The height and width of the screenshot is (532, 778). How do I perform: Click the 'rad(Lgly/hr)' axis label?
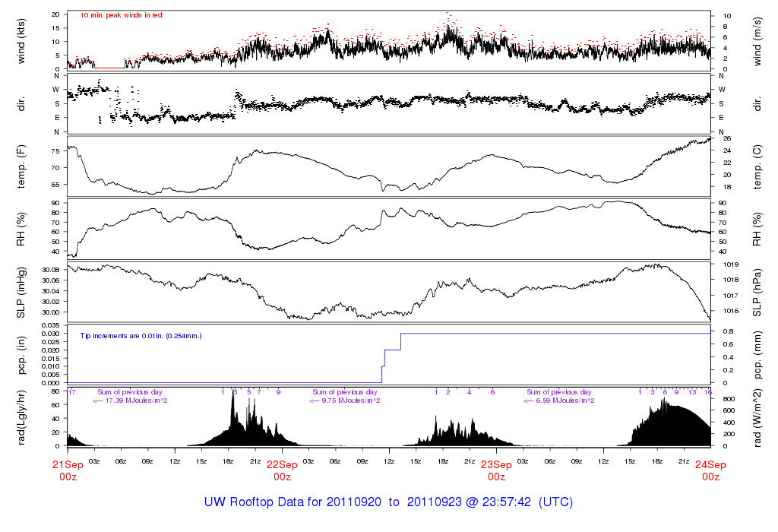[21, 417]
